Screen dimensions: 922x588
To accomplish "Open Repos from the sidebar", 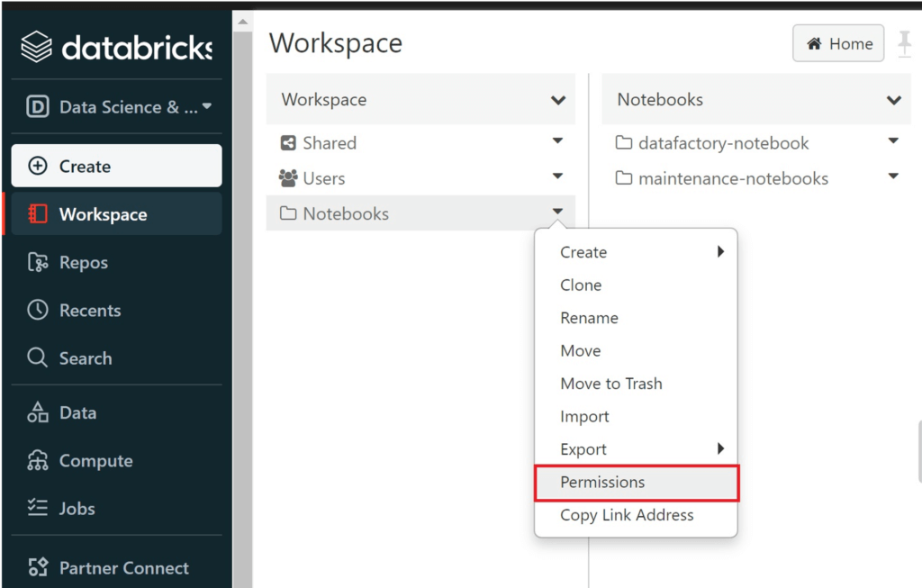I will click(83, 263).
